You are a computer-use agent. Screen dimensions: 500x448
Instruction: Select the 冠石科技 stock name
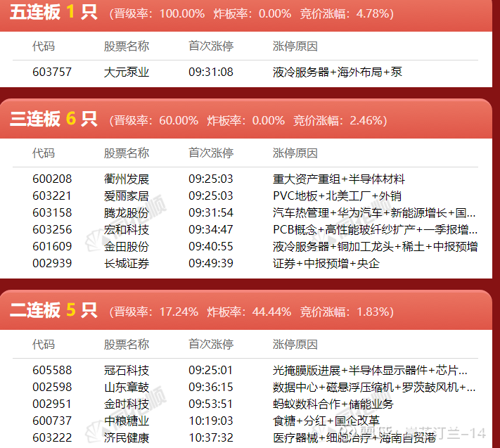click(127, 370)
